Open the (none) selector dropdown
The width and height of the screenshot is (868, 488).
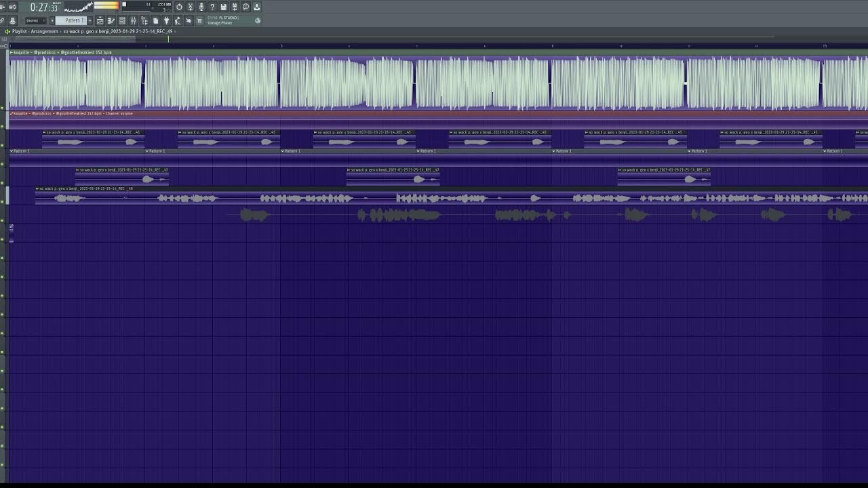pyautogui.click(x=35, y=20)
